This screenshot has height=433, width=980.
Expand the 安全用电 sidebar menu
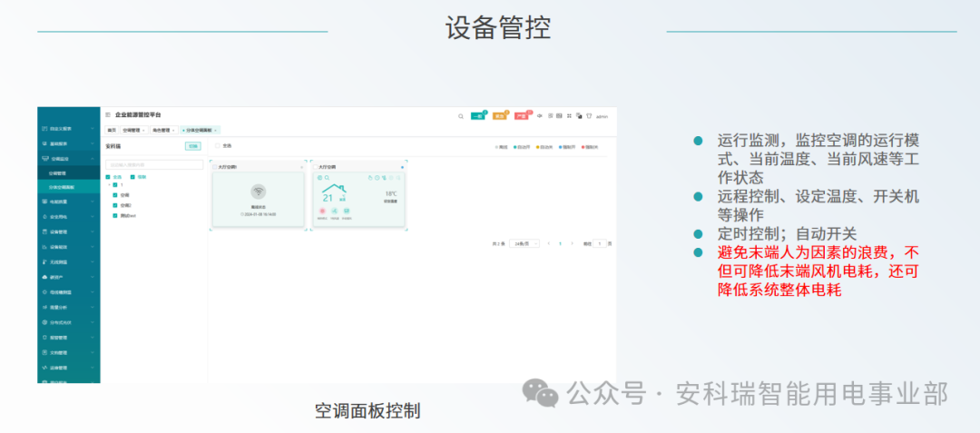pos(69,217)
